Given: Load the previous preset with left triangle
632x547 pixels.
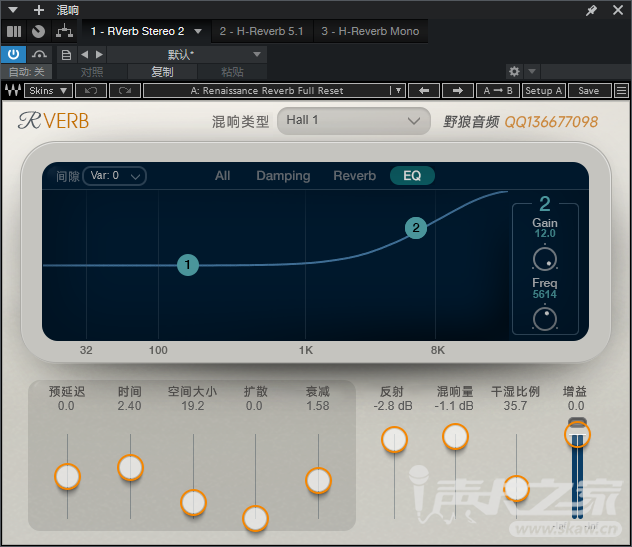Looking at the screenshot, I should pos(85,54).
